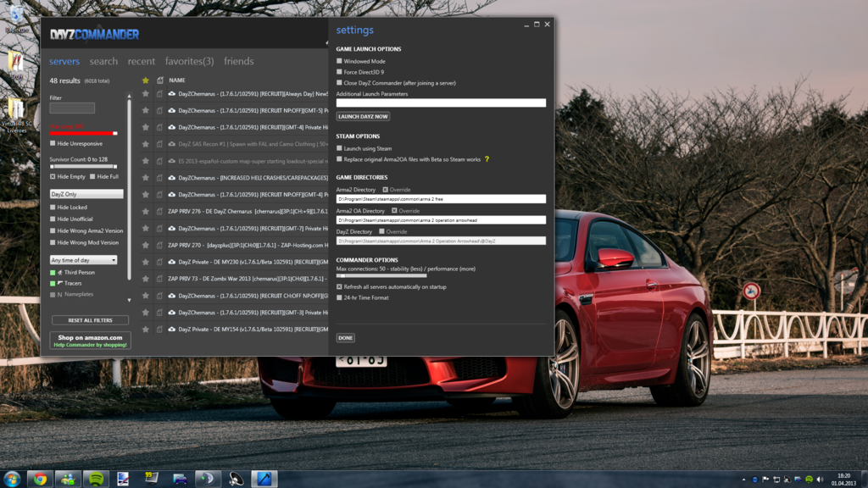Image resolution: width=868 pixels, height=488 pixels.
Task: Star the INCREASED HELI CRASHES server
Action: click(x=146, y=178)
